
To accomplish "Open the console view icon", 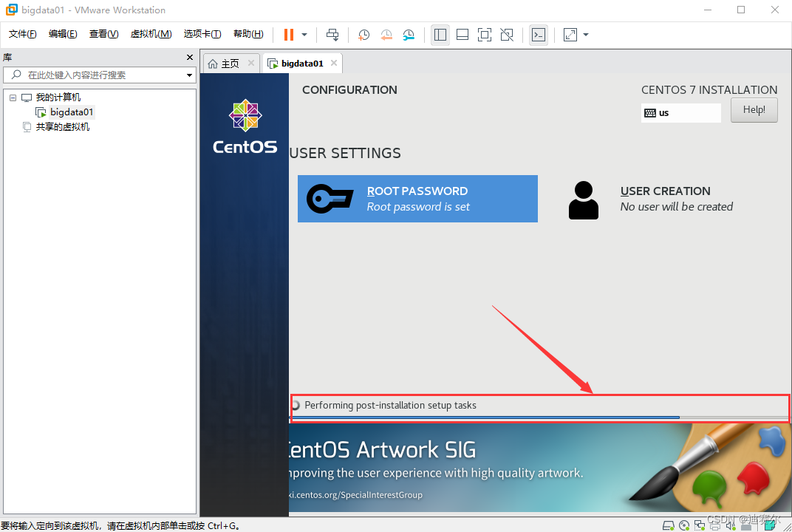I will [539, 34].
